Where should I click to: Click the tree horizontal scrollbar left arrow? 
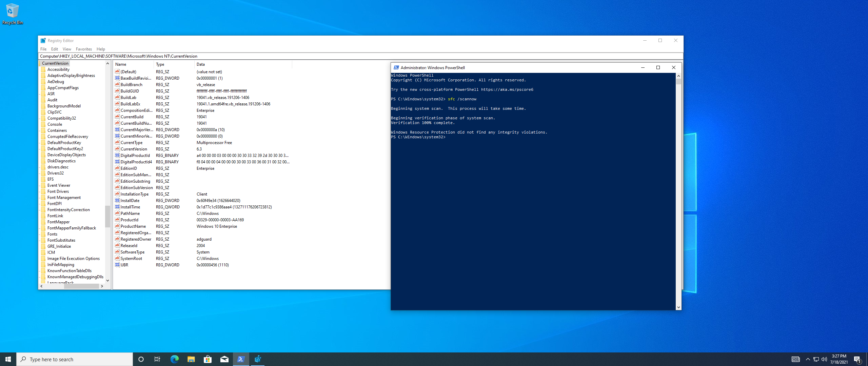(41, 286)
